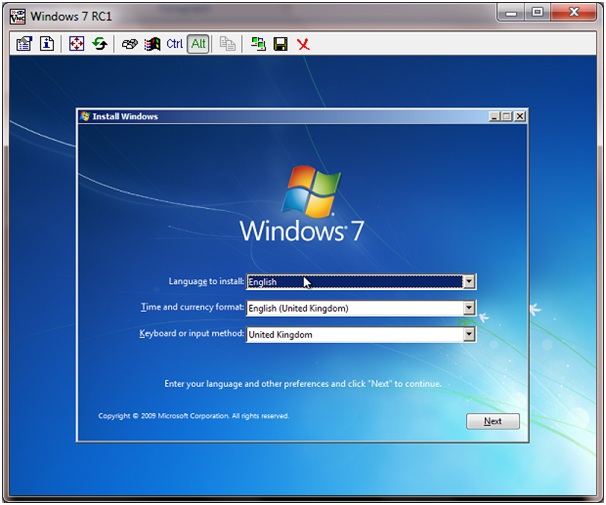
Task: Minimize the Windows 7 RC1 viewer window
Action: [x=511, y=13]
